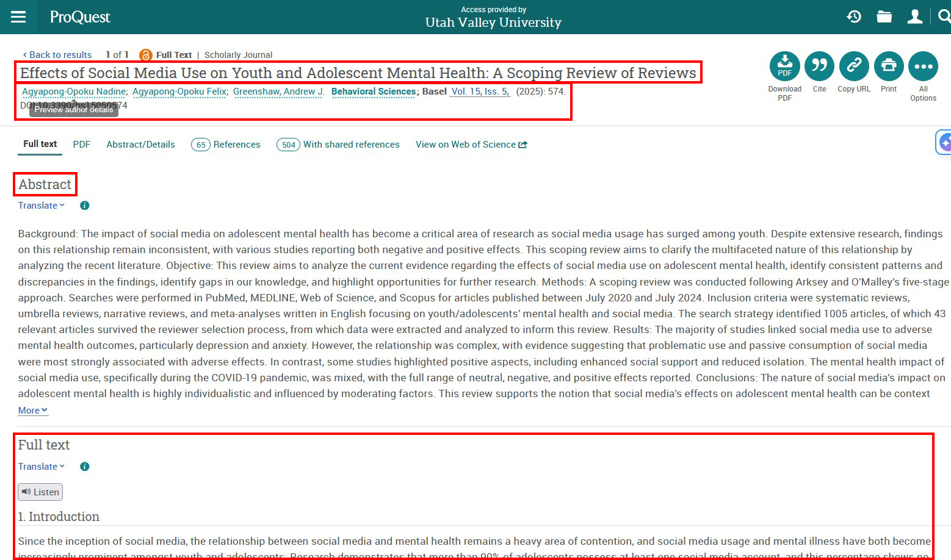Screen dimensions: 951x560
Task: Click info icon beside Abstract Translate
Action: coord(85,206)
